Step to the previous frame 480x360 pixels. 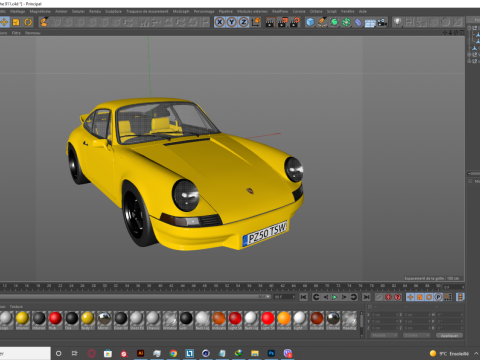326,297
